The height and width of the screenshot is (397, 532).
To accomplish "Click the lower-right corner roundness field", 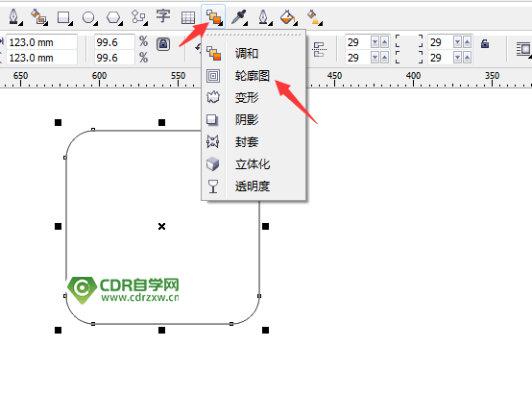I will [441, 58].
